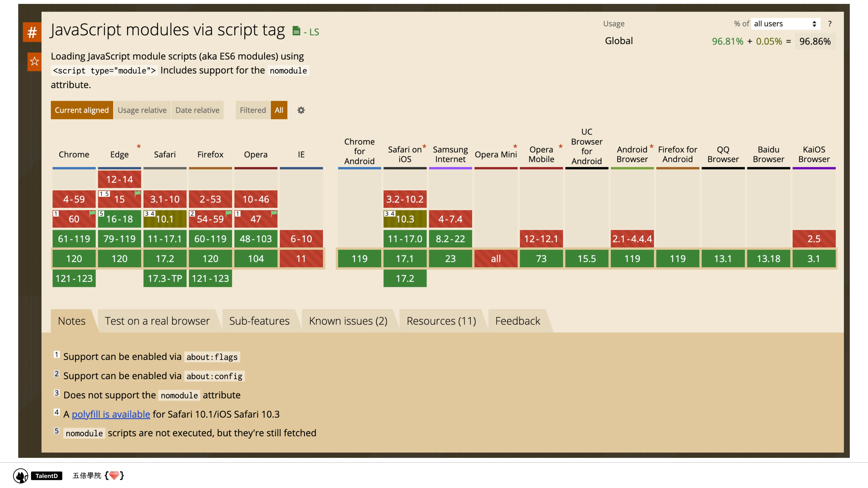Open the green spec document icon

pyautogui.click(x=296, y=31)
